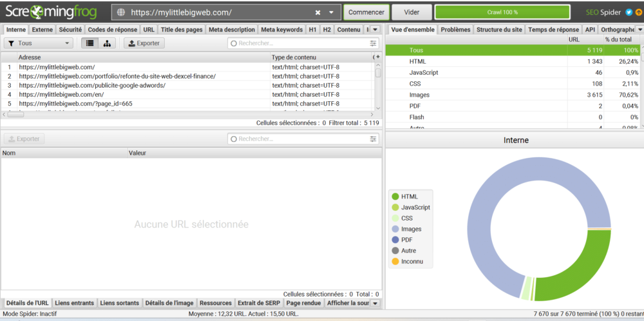The width and height of the screenshot is (644, 321).
Task: Open the Temps de réponse tab
Action: (553, 30)
